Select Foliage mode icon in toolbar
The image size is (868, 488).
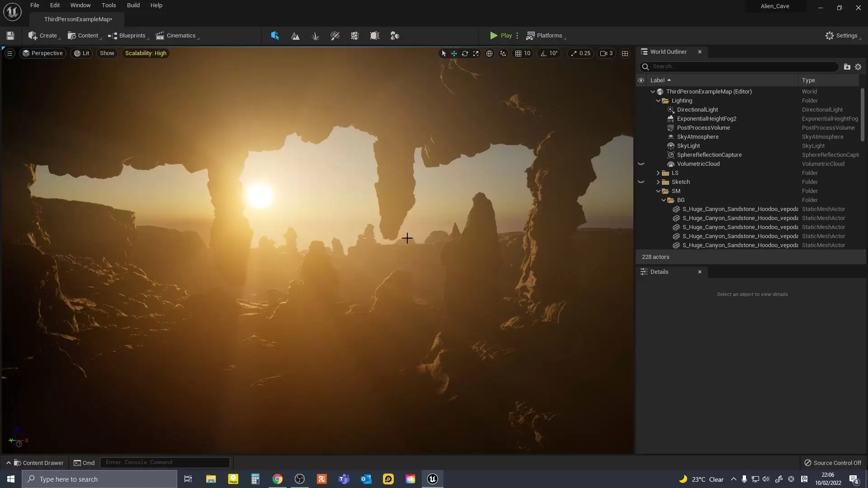(315, 36)
